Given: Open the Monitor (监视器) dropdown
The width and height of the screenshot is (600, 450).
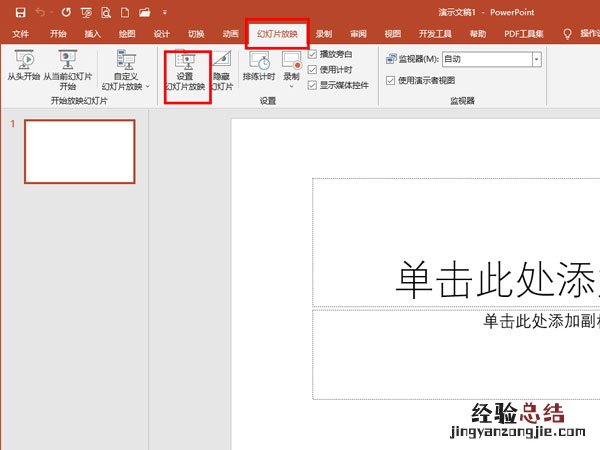Looking at the screenshot, I should tap(536, 59).
